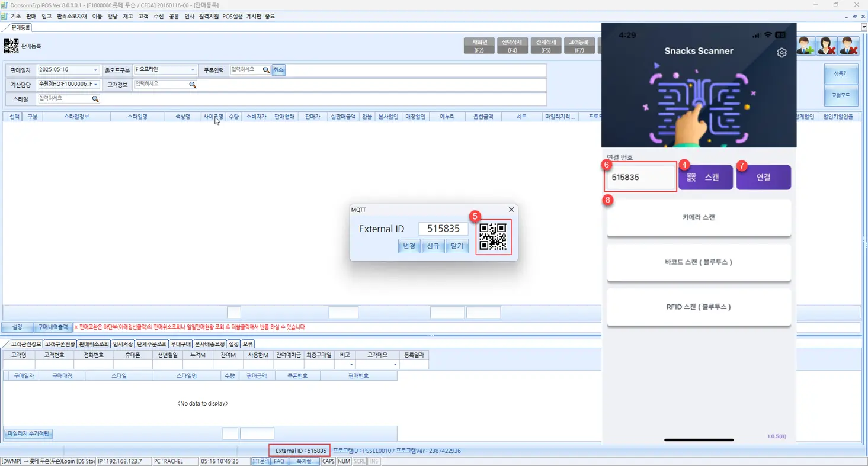Switch to the 임시저장 tab
The height and width of the screenshot is (466, 868).
[x=123, y=344]
